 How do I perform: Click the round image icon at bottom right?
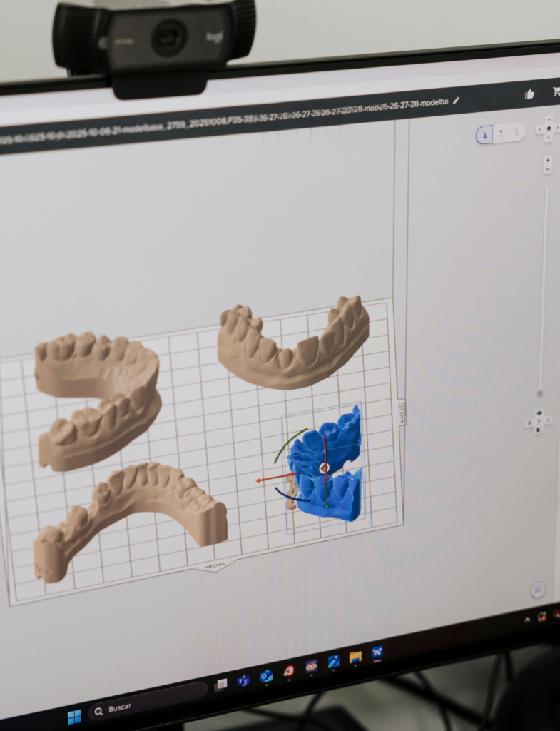[538, 590]
